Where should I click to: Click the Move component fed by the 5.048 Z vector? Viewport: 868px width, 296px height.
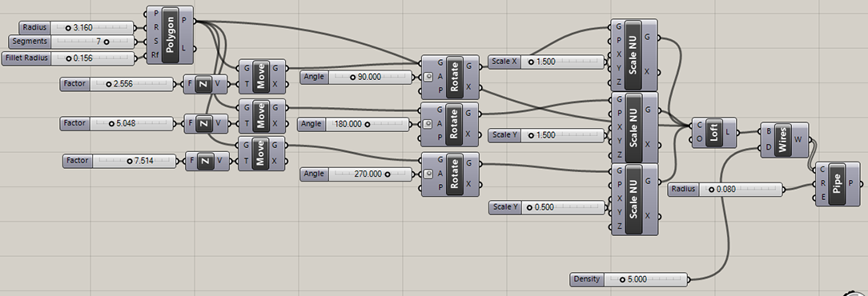[x=261, y=116]
